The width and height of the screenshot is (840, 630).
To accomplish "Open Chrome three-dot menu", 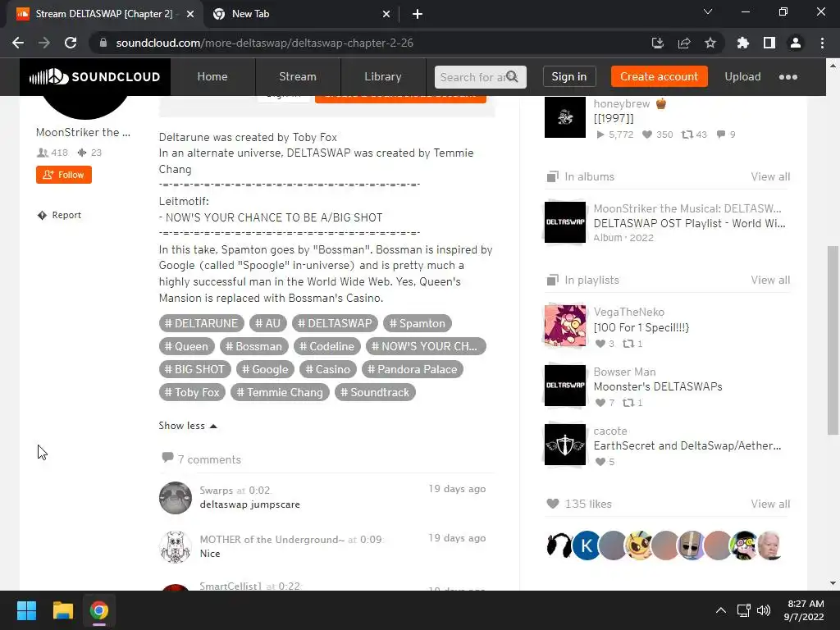I will (x=822, y=43).
